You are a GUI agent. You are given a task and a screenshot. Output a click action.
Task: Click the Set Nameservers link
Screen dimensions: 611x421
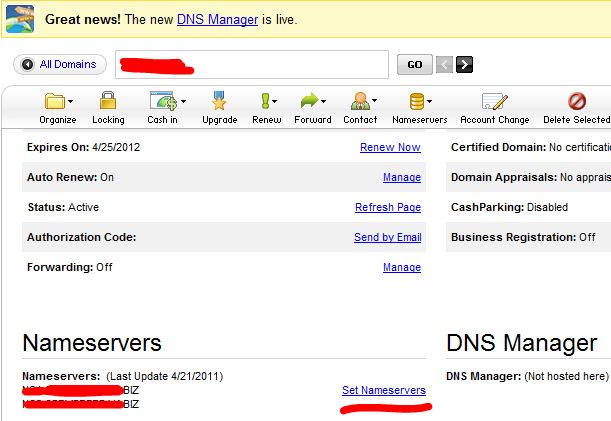pos(384,390)
